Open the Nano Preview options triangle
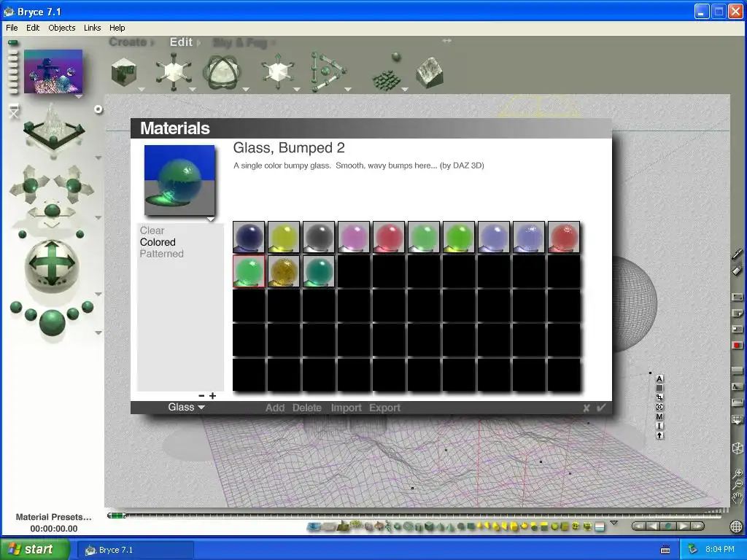Screen dimensions: 747x560 (79, 96)
